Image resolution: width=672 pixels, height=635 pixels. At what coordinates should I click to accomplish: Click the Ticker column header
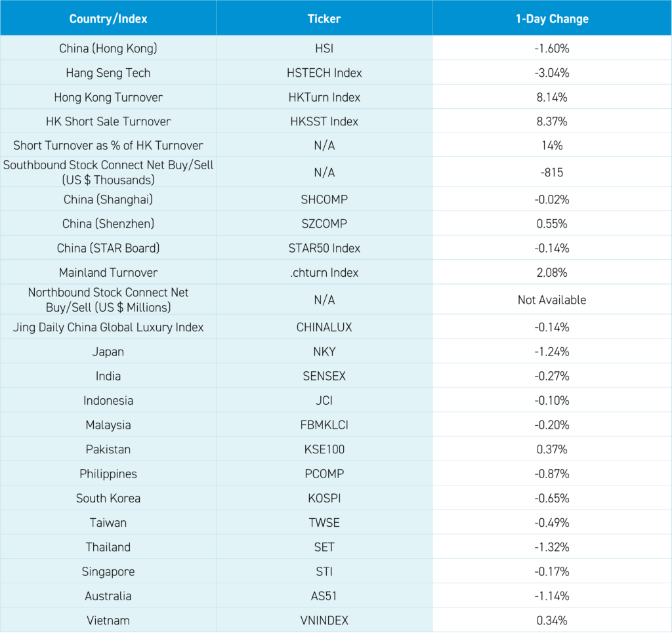(x=324, y=18)
